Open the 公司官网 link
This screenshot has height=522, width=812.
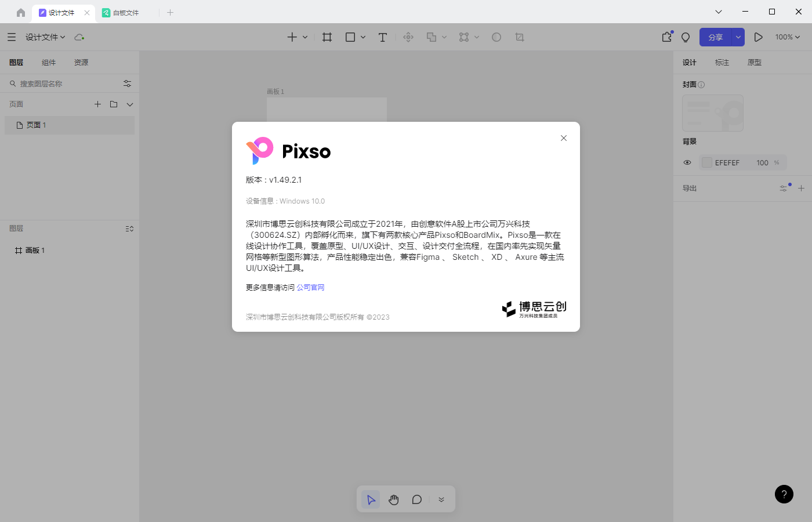click(x=311, y=288)
